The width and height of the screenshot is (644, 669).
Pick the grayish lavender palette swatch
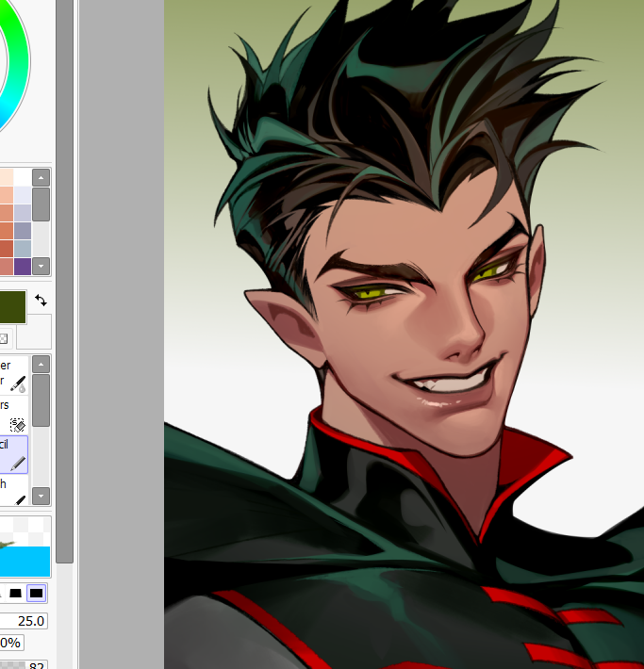click(23, 212)
